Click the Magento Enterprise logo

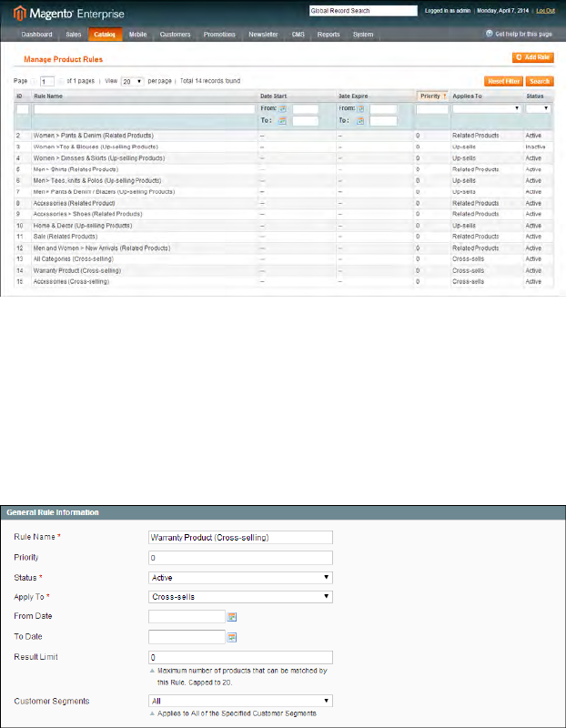(x=69, y=14)
